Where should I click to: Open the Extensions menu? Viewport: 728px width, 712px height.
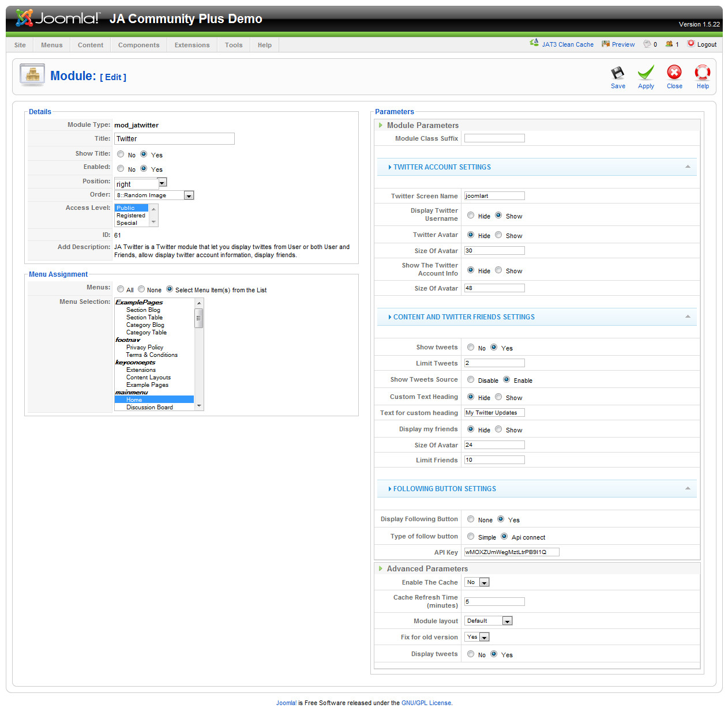click(192, 45)
